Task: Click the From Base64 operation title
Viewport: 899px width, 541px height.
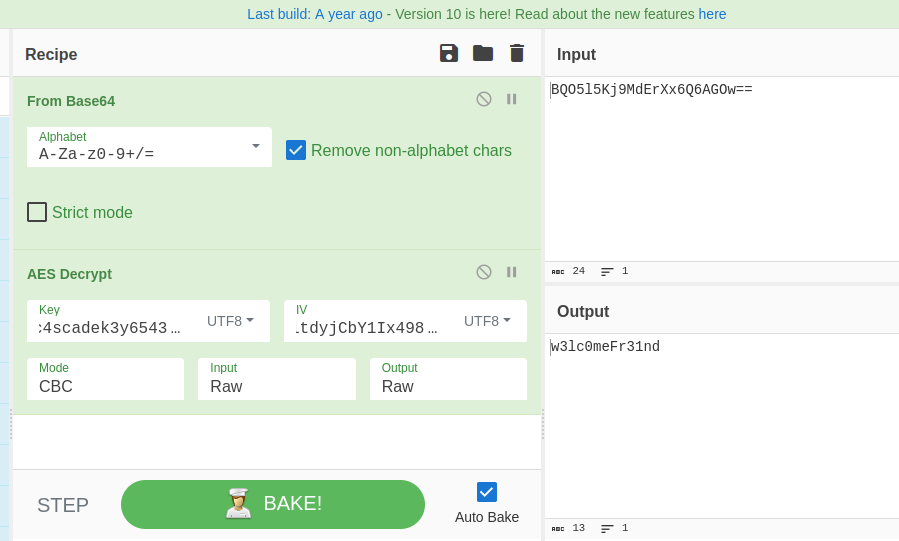Action: pyautogui.click(x=71, y=101)
